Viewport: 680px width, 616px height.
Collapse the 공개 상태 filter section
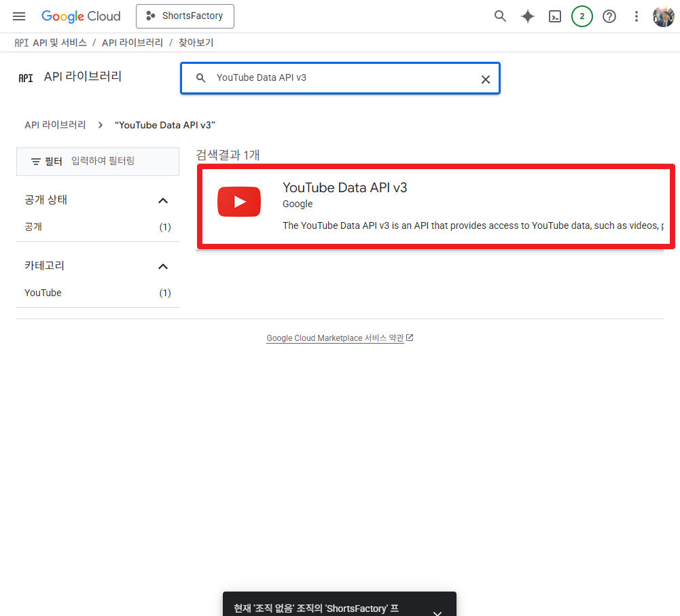tap(162, 200)
